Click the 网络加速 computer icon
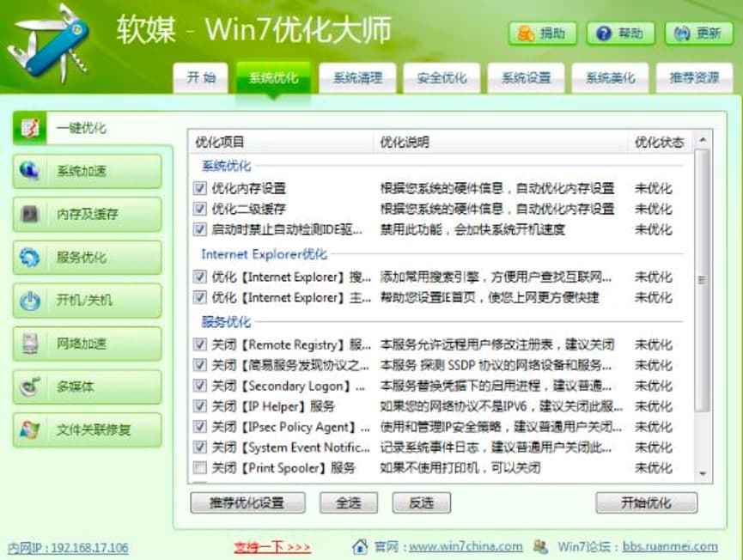The width and height of the screenshot is (743, 560). click(x=30, y=344)
